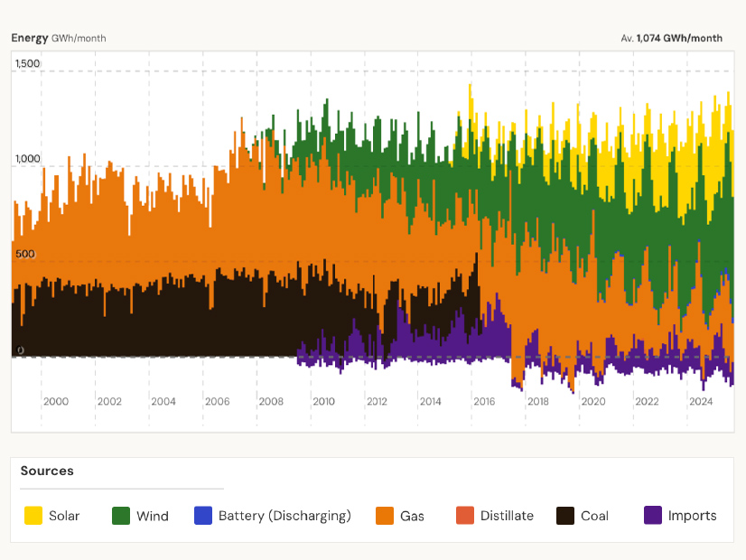Viewport: 746px width, 560px height.
Task: Click the purple Imports legend swatch
Action: (653, 516)
